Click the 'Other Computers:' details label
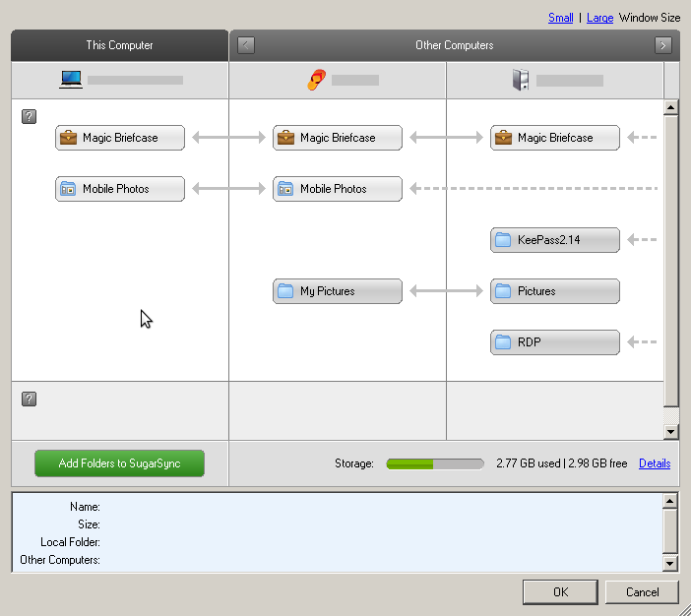The image size is (691, 616). pyautogui.click(x=60, y=560)
